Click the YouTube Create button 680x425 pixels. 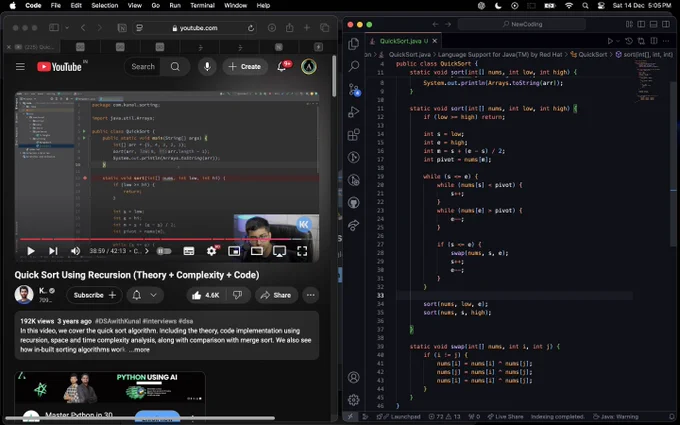click(x=245, y=66)
